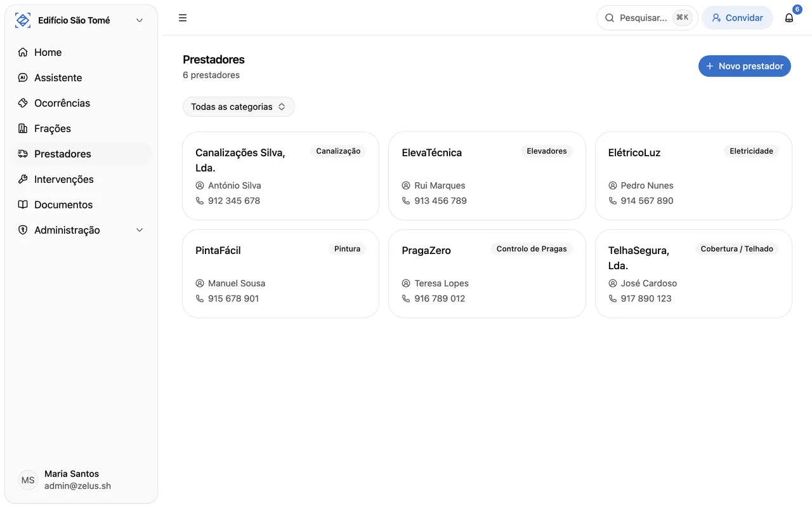Click the Documentos book icon

pyautogui.click(x=23, y=204)
